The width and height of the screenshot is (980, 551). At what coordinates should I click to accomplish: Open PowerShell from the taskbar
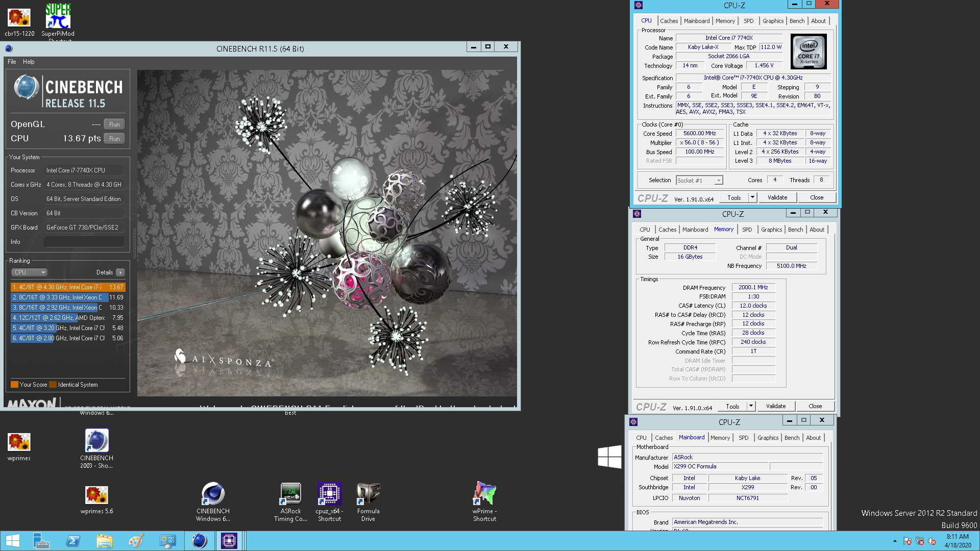pos(73,541)
